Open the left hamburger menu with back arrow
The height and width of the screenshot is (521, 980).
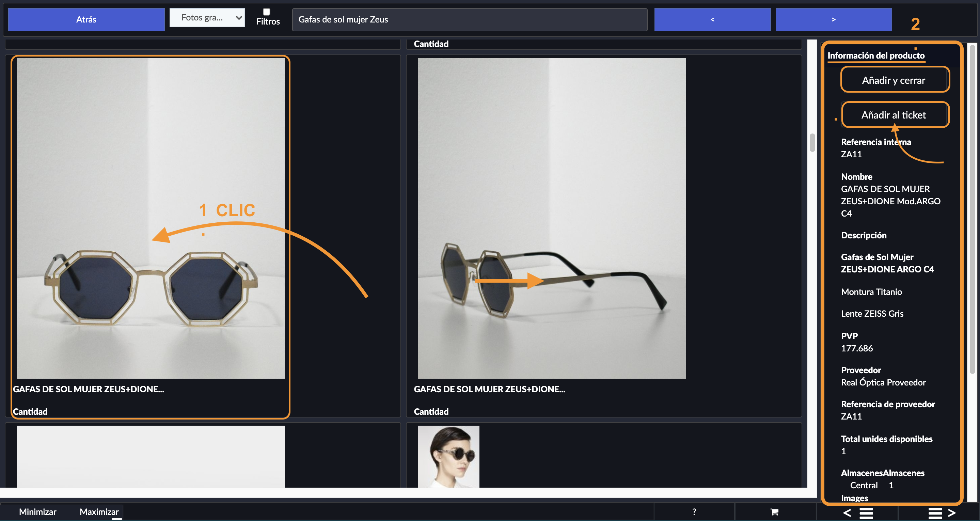[x=857, y=512]
